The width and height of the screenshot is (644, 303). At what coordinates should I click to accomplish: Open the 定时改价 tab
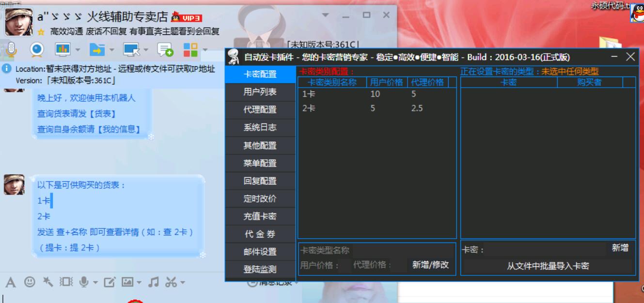tap(260, 199)
